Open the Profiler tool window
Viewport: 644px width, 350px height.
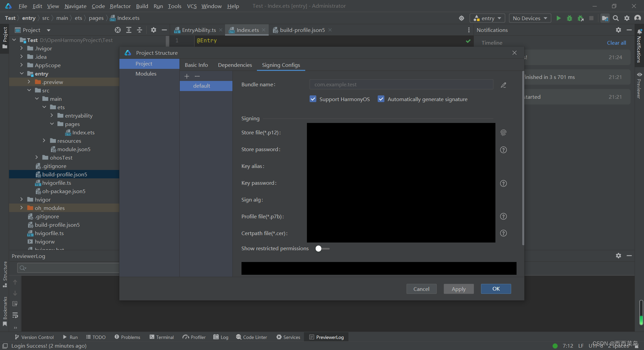click(x=194, y=337)
